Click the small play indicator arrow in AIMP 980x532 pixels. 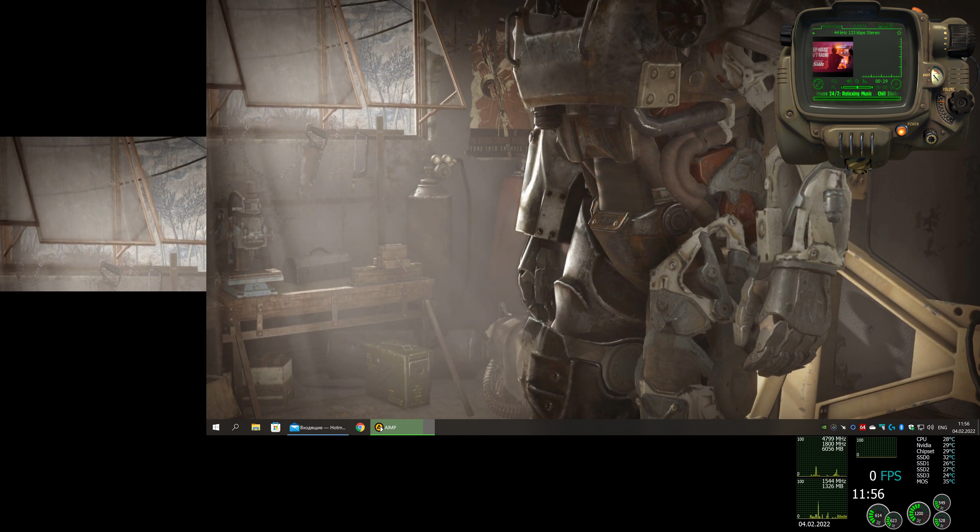coord(814,33)
